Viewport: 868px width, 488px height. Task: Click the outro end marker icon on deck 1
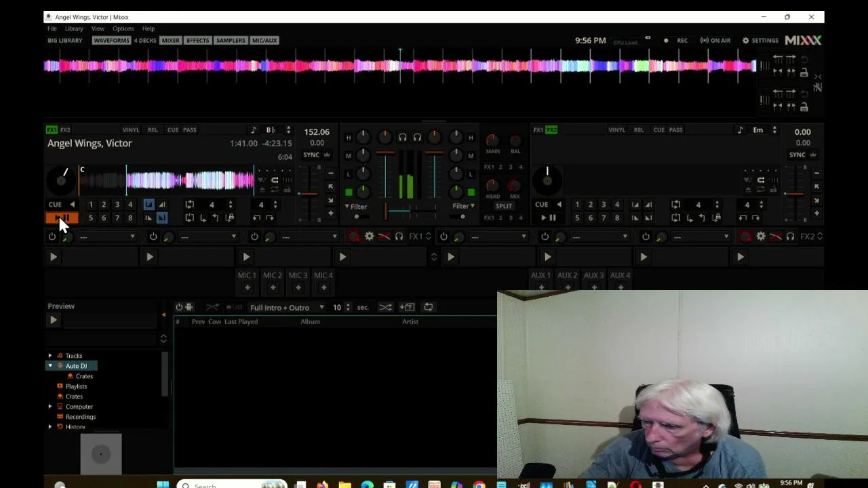[162, 218]
